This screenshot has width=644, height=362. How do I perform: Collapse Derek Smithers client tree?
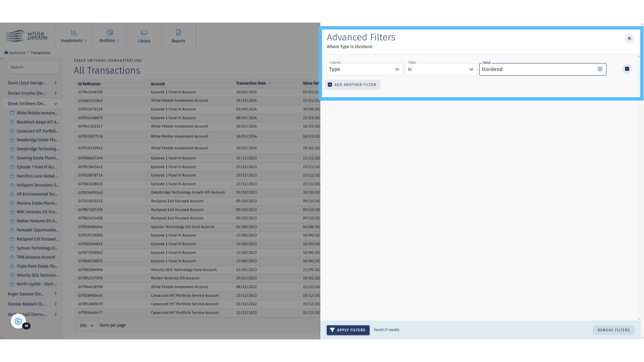point(56,104)
